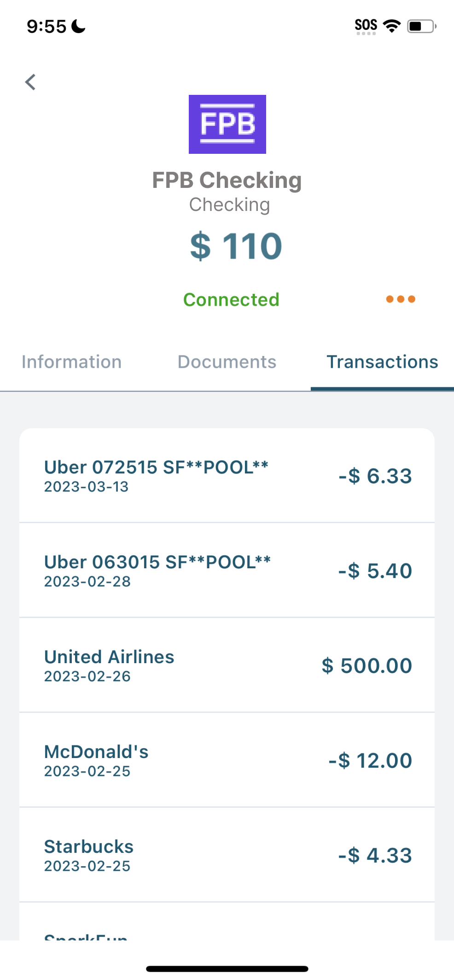Image resolution: width=454 pixels, height=980 pixels.
Task: Open Uber 063015 transaction from 2023-02-28
Action: 227,571
